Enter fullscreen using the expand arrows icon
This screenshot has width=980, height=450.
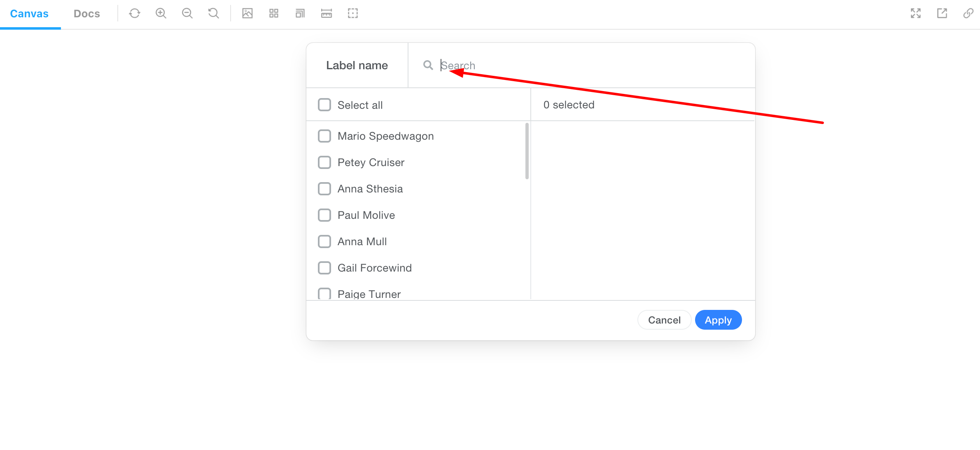pos(916,13)
